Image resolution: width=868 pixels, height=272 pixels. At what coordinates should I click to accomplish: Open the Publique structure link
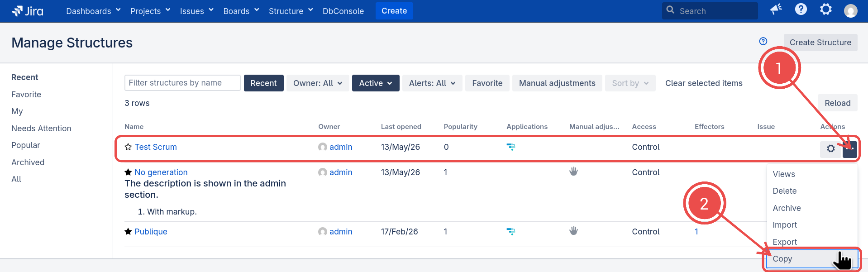(x=151, y=232)
